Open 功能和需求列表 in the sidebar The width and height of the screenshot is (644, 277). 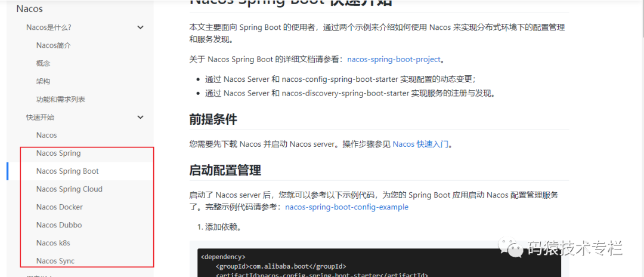60,100
